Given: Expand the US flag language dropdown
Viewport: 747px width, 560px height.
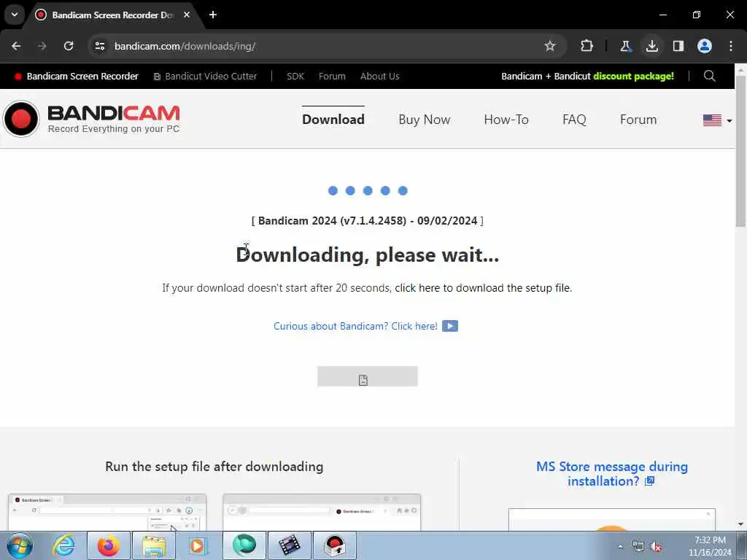Looking at the screenshot, I should coord(718,120).
